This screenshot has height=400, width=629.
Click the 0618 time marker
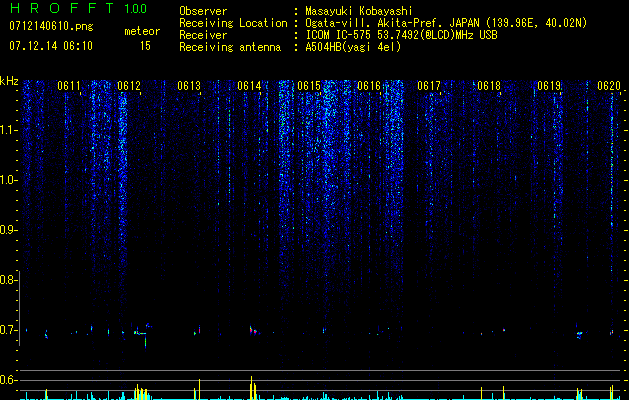point(489,86)
